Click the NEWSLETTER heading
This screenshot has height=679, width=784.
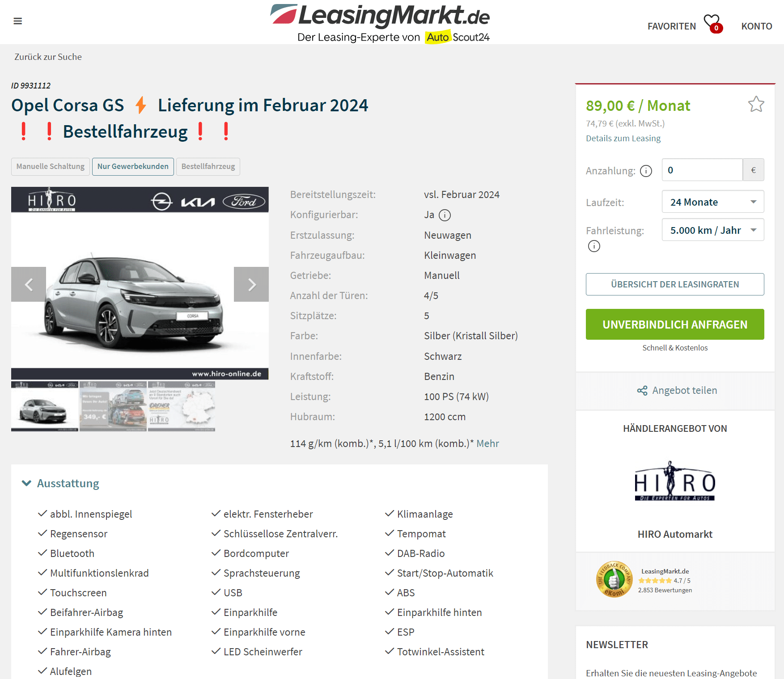click(617, 645)
